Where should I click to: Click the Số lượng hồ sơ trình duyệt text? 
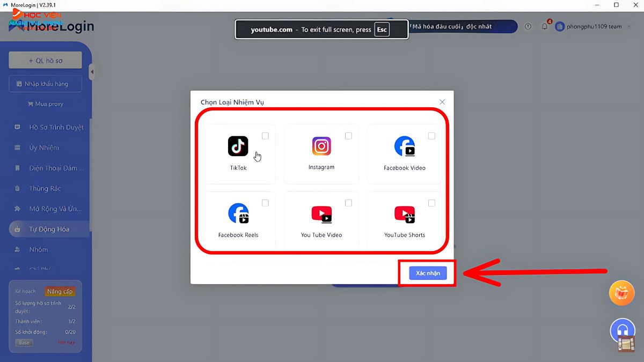38,307
